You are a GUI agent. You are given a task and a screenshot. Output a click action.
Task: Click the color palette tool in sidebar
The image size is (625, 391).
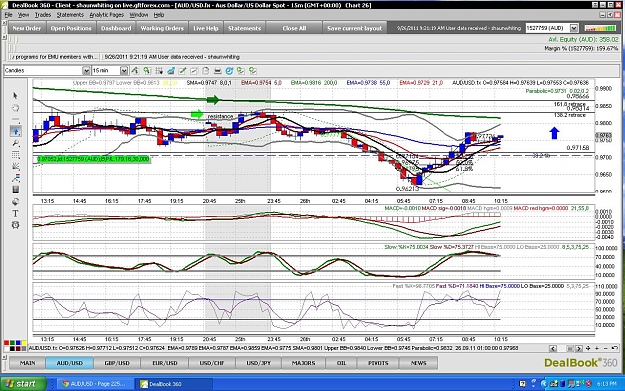(x=15, y=201)
